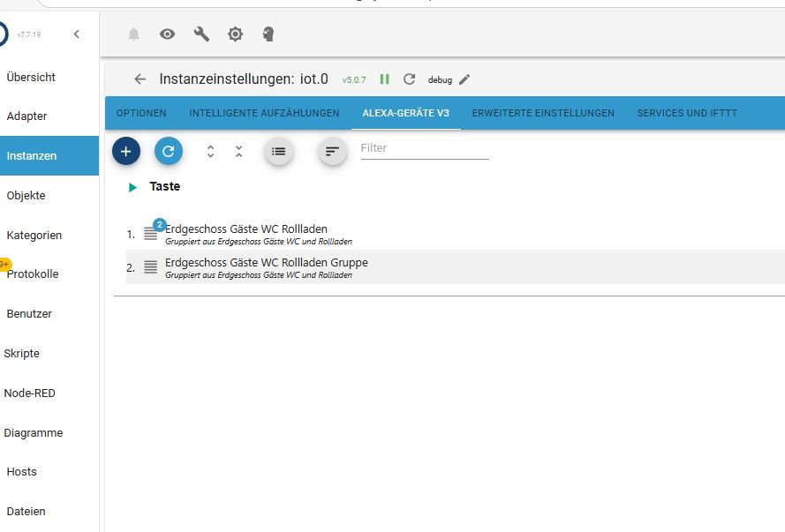Pause the iot.0 instance
The width and height of the screenshot is (785, 532).
[x=384, y=79]
